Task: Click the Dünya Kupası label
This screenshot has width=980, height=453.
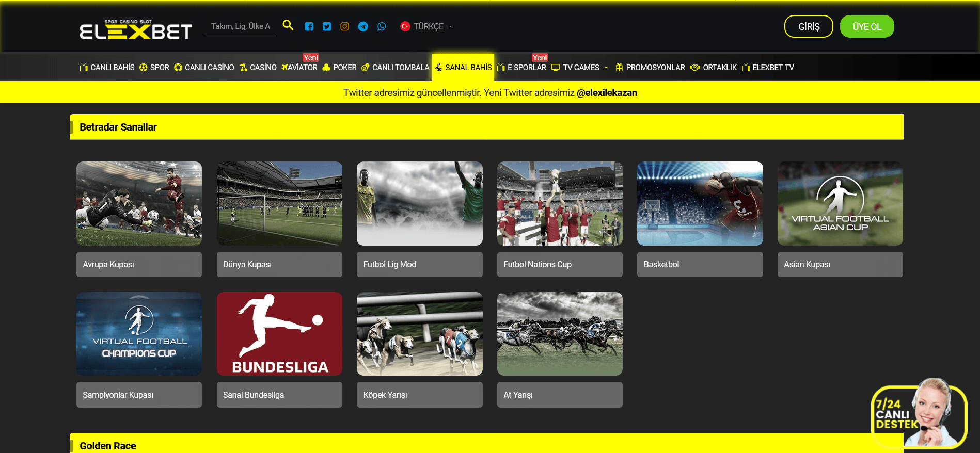Action: pos(279,264)
